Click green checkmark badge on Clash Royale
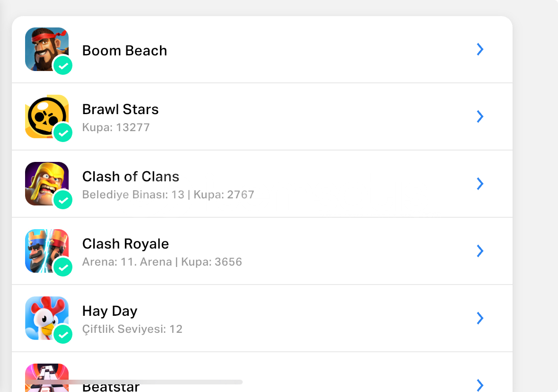558x392 pixels. [x=63, y=267]
